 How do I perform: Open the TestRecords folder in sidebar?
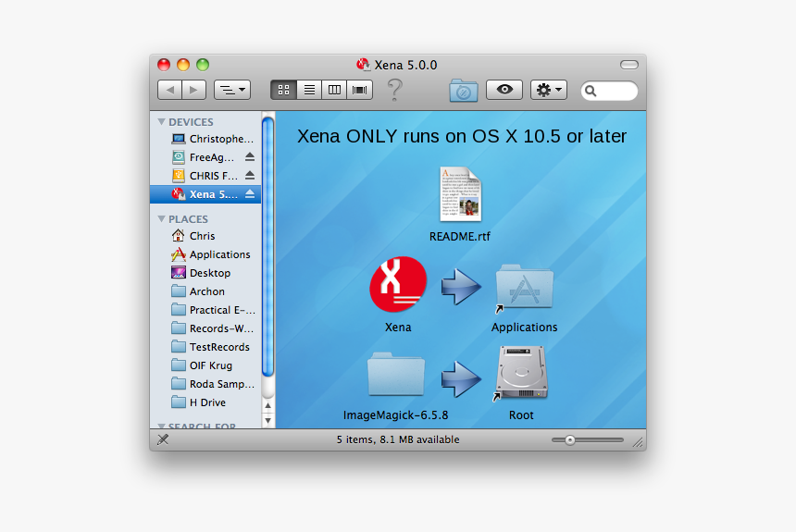tap(205, 347)
